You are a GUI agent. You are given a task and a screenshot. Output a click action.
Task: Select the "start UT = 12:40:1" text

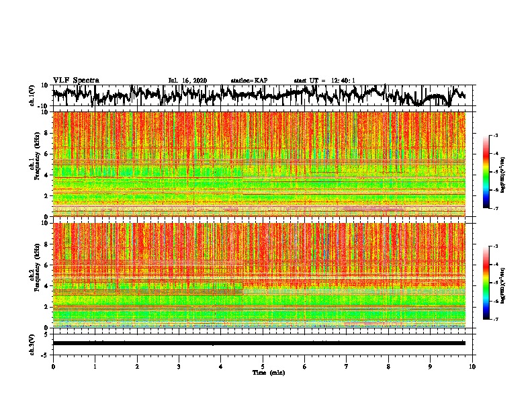coord(324,81)
